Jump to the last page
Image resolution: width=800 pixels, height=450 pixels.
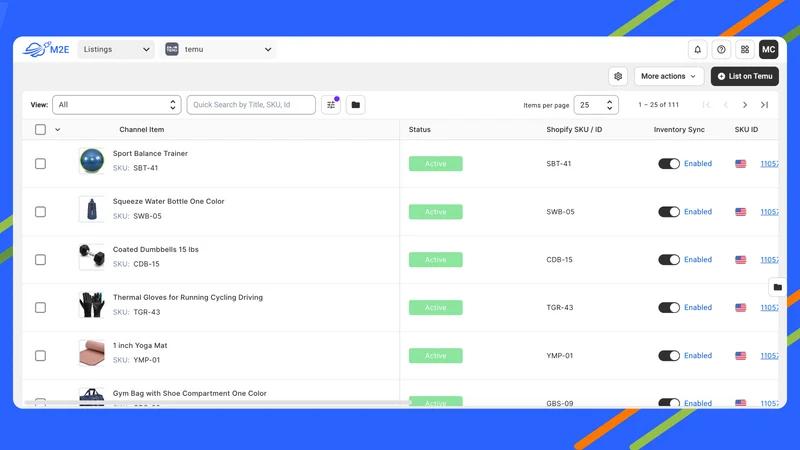(764, 105)
